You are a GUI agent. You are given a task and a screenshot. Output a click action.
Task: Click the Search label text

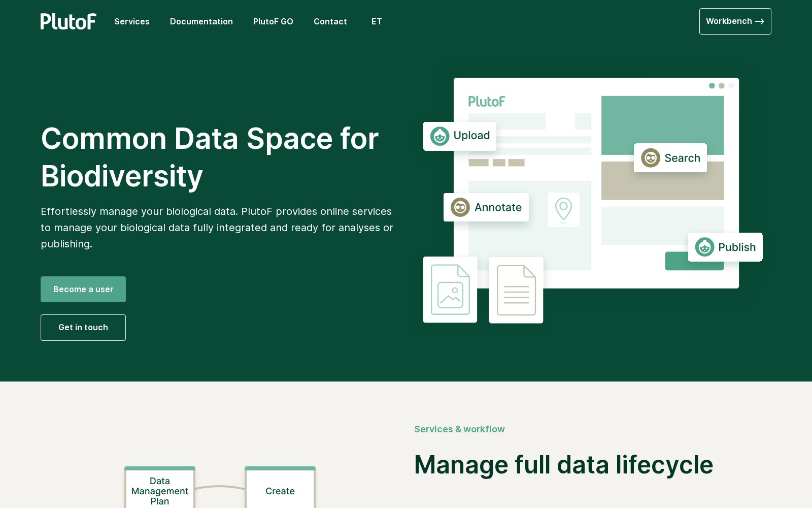coord(682,158)
